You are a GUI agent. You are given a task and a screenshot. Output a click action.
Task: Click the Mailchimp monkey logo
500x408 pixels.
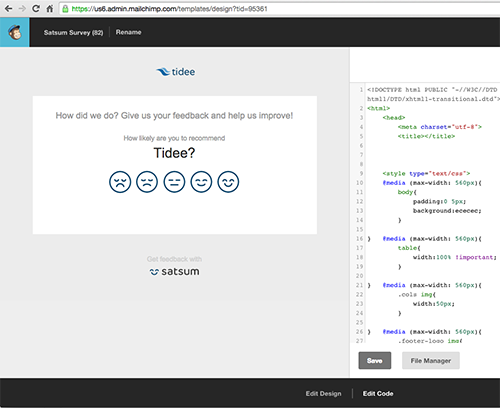(x=15, y=32)
